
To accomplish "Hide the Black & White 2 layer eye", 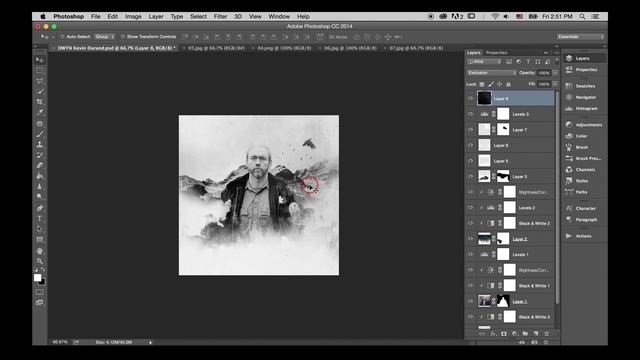I will (x=470, y=223).
